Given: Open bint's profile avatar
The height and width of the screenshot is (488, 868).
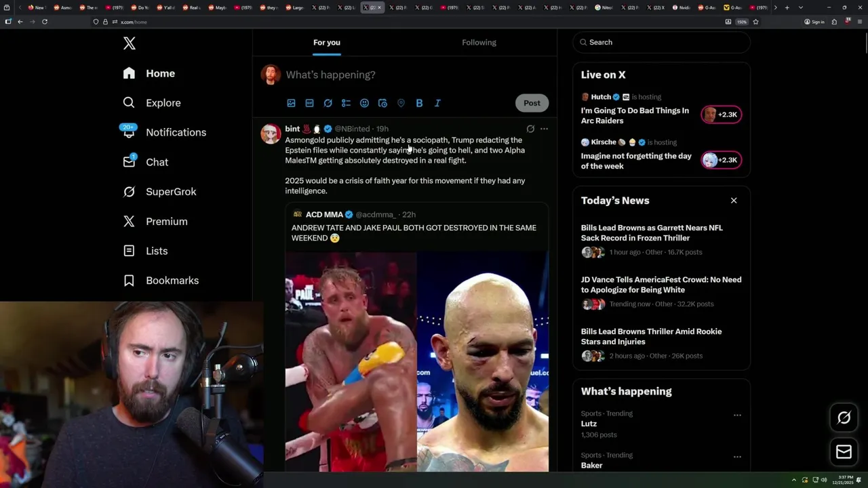Looking at the screenshot, I should tap(271, 134).
